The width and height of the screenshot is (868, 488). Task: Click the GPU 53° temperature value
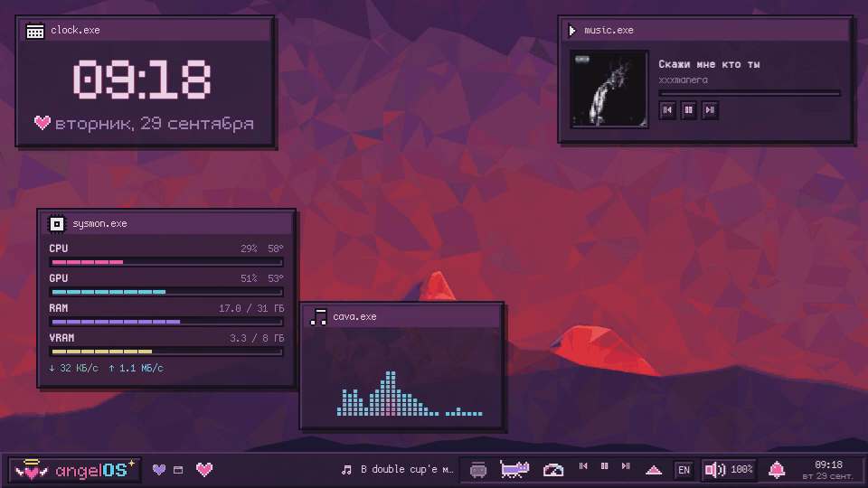pos(276,278)
